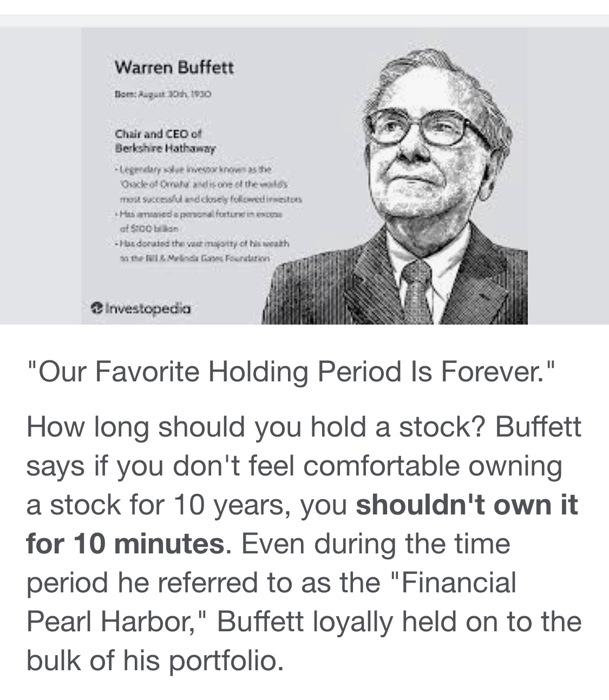609x700 pixels.
Task: Click "How long should you hold a stock?"
Action: [256, 427]
